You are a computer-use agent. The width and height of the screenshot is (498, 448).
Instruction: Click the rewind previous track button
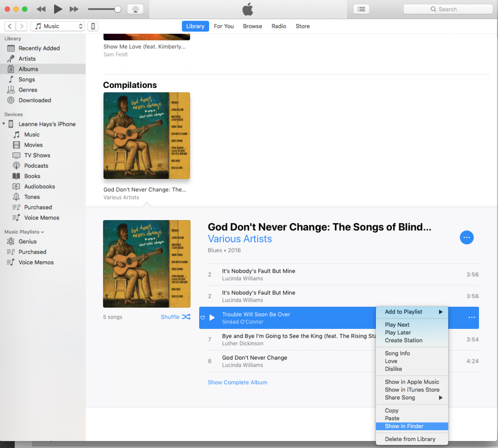click(x=41, y=9)
